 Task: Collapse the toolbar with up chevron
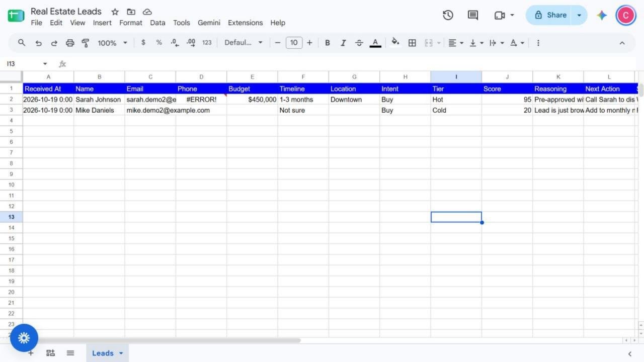(x=622, y=43)
